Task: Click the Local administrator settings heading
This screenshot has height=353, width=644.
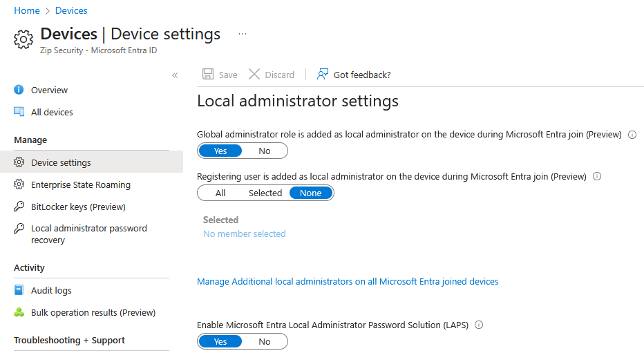Action: [x=298, y=101]
